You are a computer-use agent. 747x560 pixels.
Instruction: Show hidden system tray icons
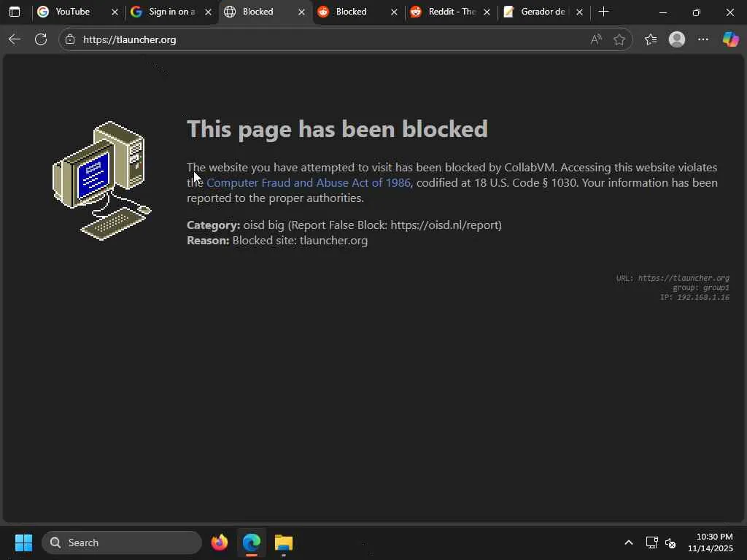pos(628,542)
